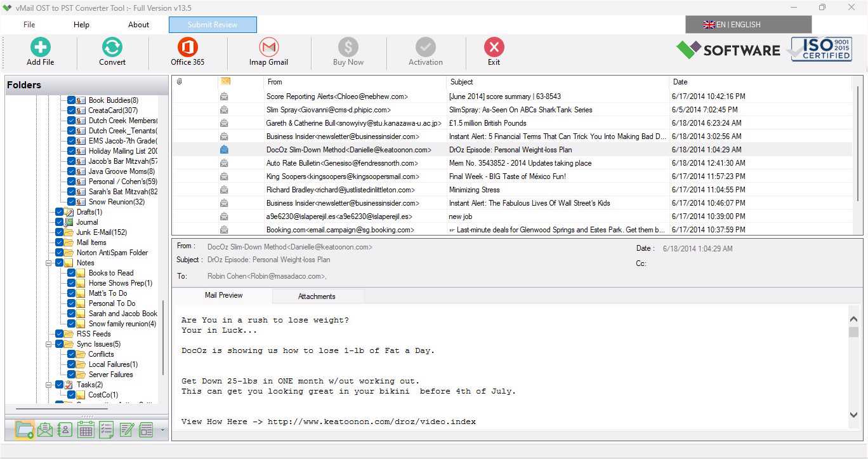The width and height of the screenshot is (868, 459).
Task: Click the Imap Gmail icon
Action: [268, 48]
